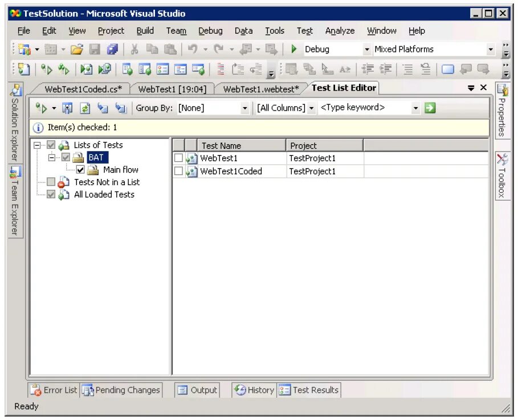Switch to the WebTest1Coded.cs tab

pyautogui.click(x=83, y=89)
